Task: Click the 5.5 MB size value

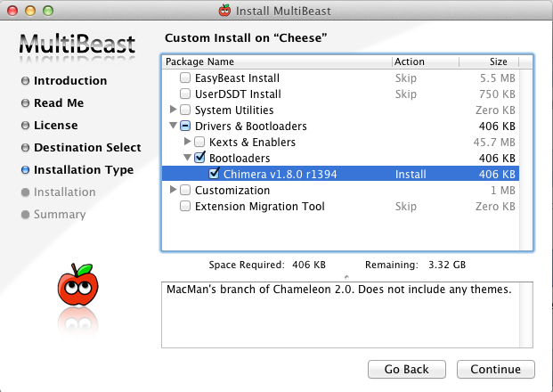Action: (497, 78)
